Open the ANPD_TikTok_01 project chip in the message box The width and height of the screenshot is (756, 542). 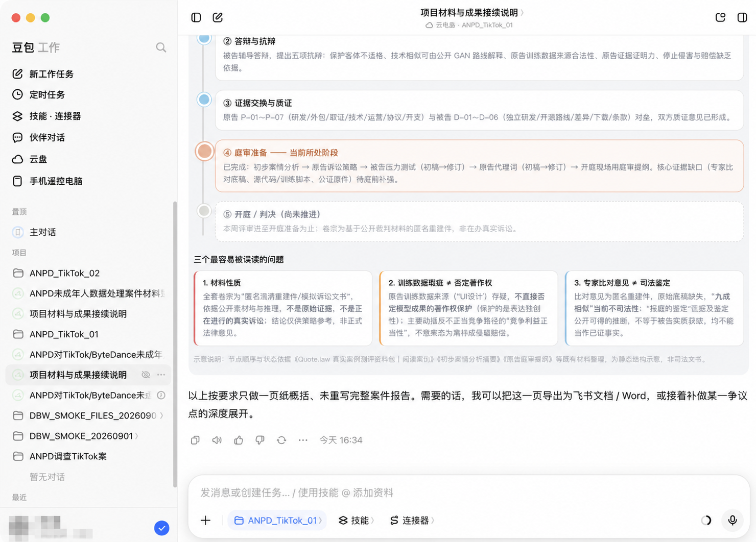(x=277, y=520)
